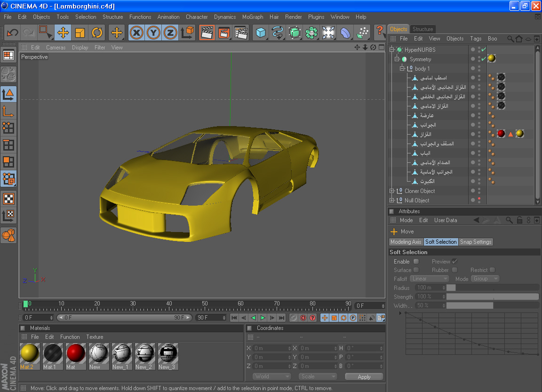The image size is (542, 392).
Task: Adjust the Strength slider
Action: tap(493, 296)
